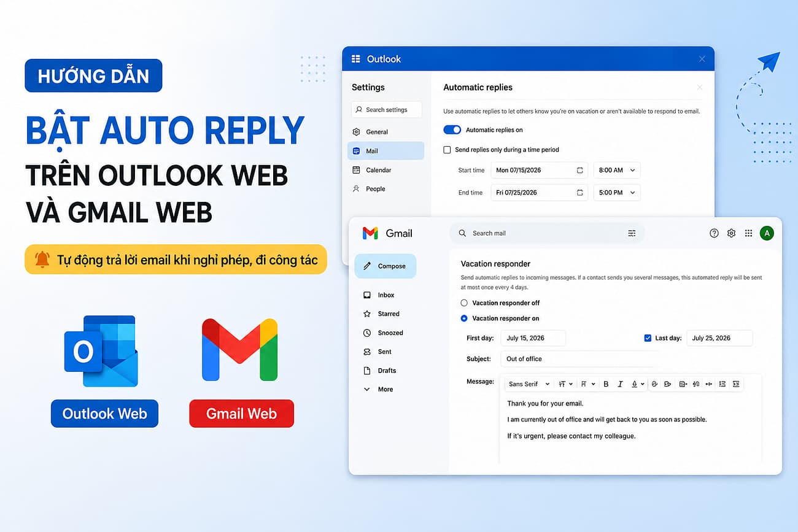Click the 'Automatic replies' heading
798x532 pixels.
478,88
